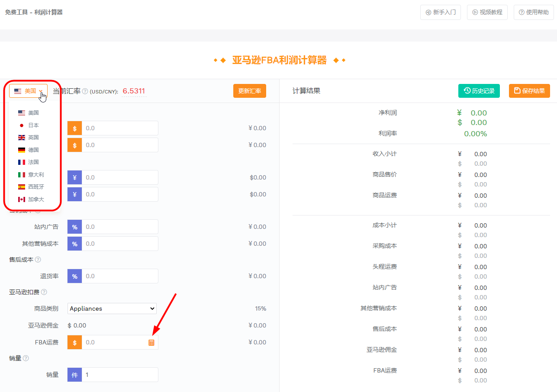Focus the FBA运费 dollar input field
The height and width of the screenshot is (392, 557).
pos(120,342)
